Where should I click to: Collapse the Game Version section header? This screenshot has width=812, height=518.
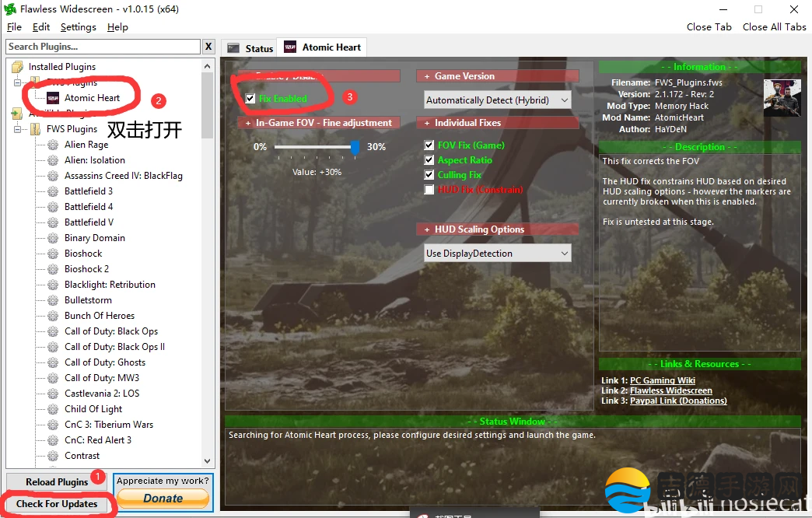coord(498,76)
